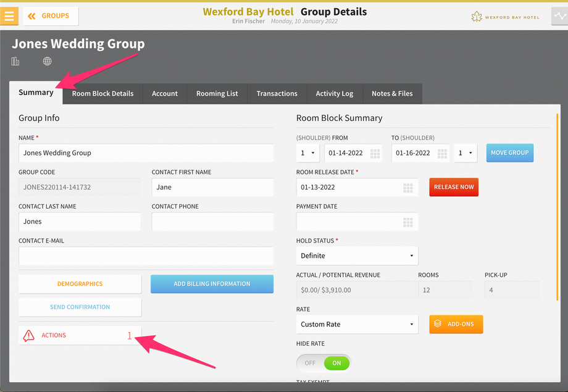Edit the group Name field

click(x=146, y=153)
